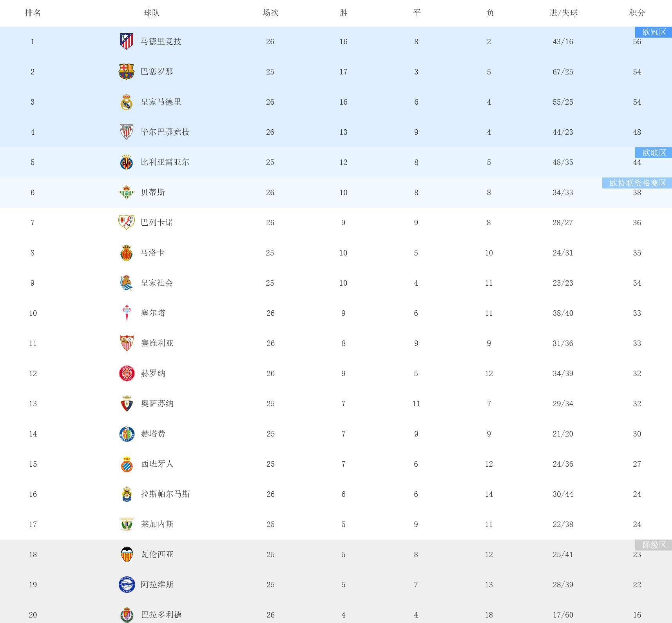
Task: Click the Barcelona club crest
Action: (126, 71)
